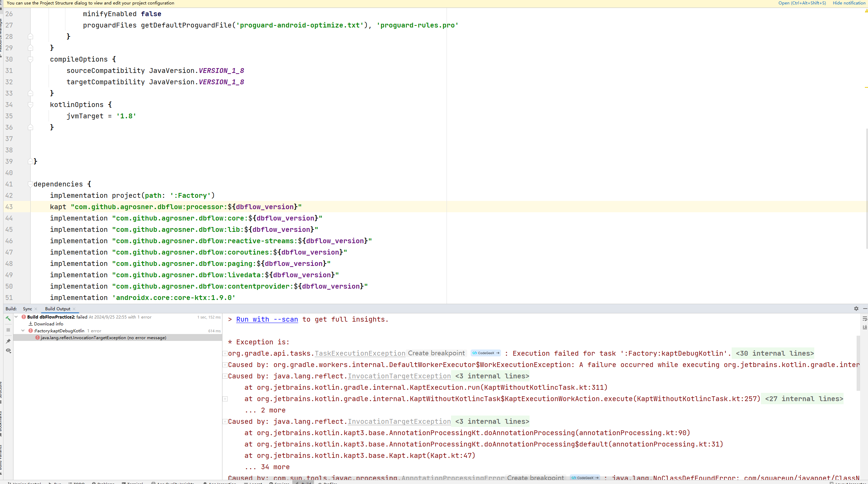The height and width of the screenshot is (484, 868).
Task: Click androidx core-ktx dependency line
Action: (143, 298)
